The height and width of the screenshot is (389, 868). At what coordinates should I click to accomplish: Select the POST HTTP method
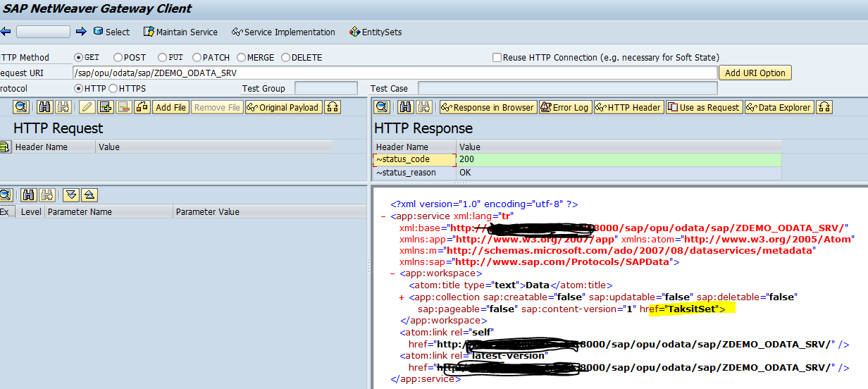pos(118,58)
